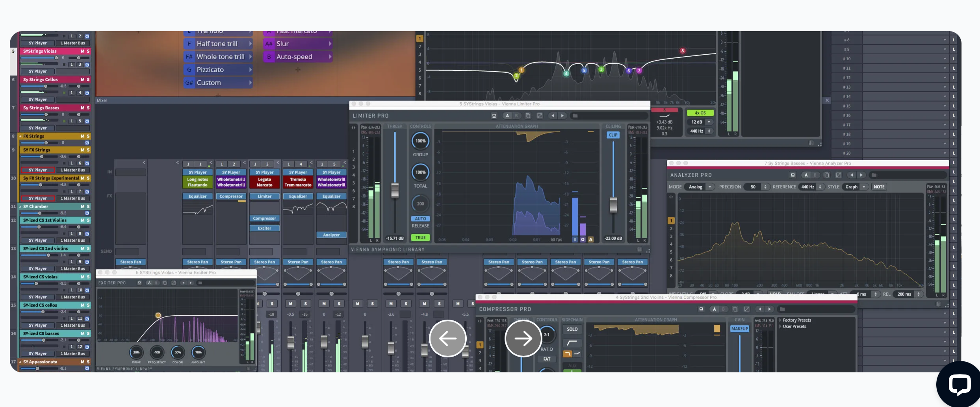
Task: Mute the Sy Strings Basses track
Action: [83, 108]
